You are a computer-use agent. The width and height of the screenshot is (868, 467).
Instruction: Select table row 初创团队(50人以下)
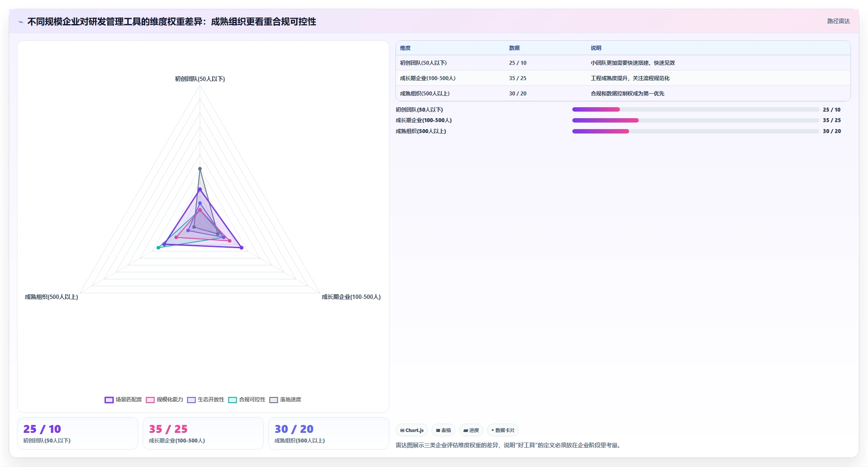click(x=623, y=63)
